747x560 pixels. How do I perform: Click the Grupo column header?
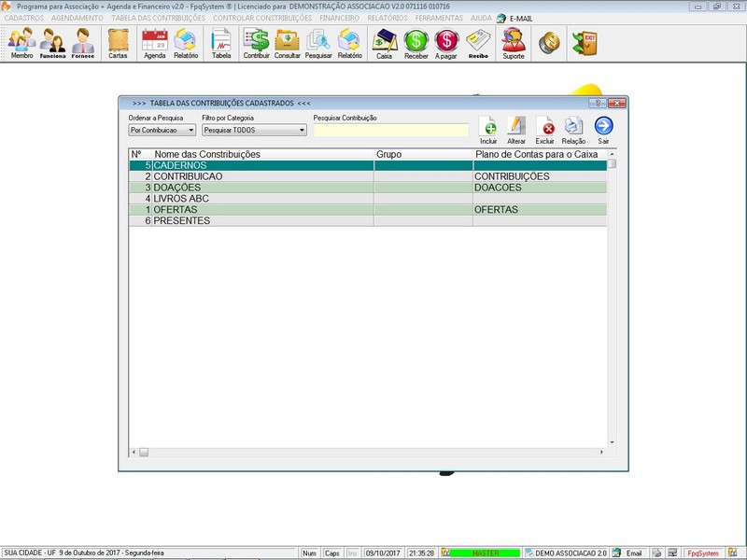[424, 154]
